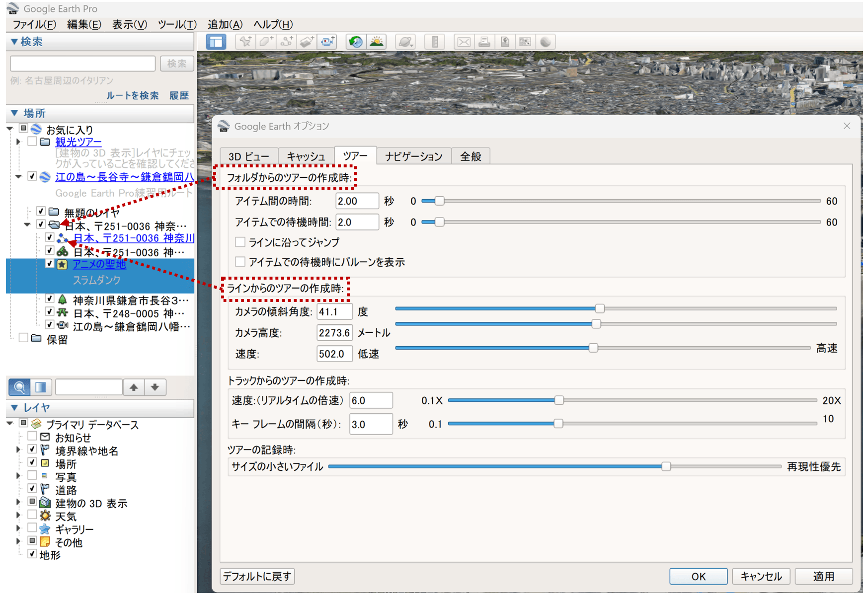
Task: Expand the 観光ツアー folder
Action: 19,142
